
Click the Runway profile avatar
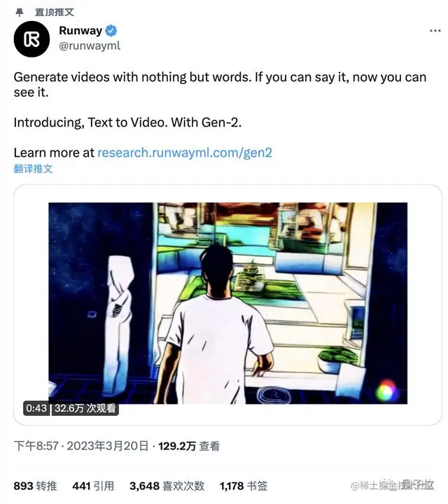coord(31,39)
